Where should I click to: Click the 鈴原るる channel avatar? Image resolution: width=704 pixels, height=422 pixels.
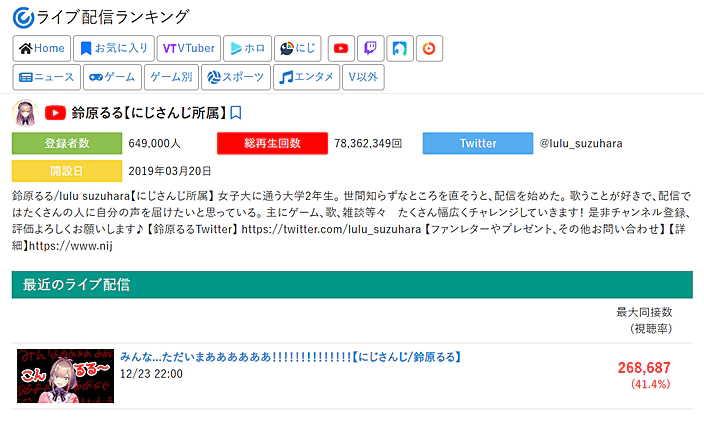(25, 113)
